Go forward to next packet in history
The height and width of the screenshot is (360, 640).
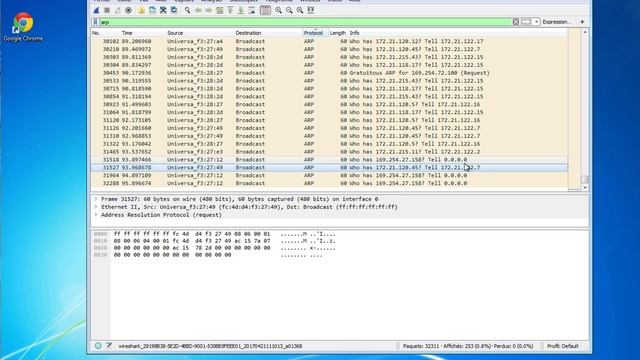pyautogui.click(x=209, y=10)
